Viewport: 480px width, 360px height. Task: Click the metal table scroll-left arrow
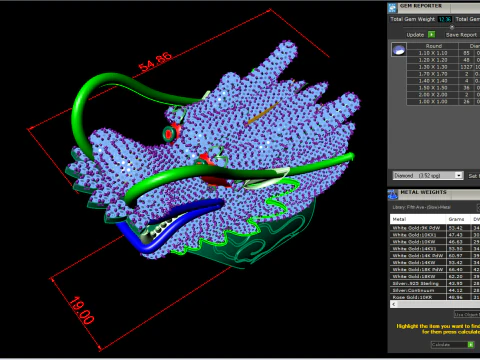coord(394,304)
